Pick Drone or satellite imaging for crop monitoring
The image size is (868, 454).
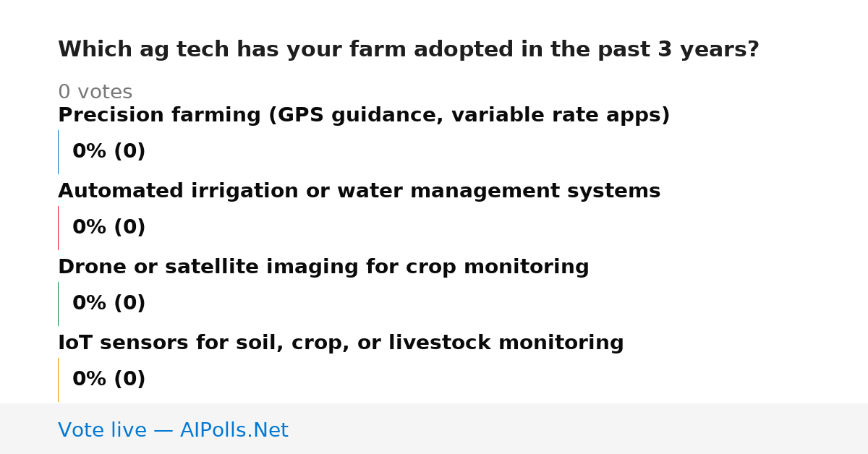323,267
